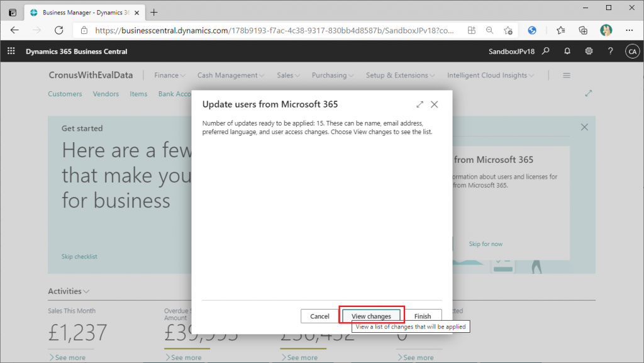Screen dimensions: 644x363
Task: Open the Customers list
Action: coord(65,94)
